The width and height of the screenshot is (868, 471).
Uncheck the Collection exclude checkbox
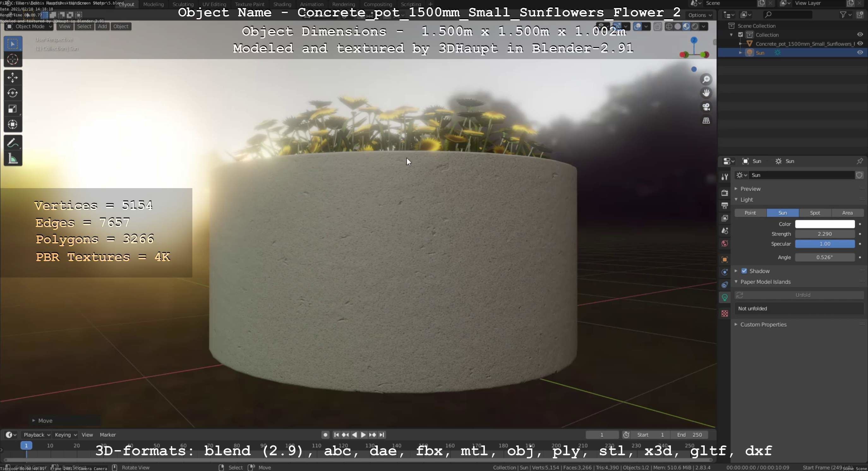click(740, 35)
